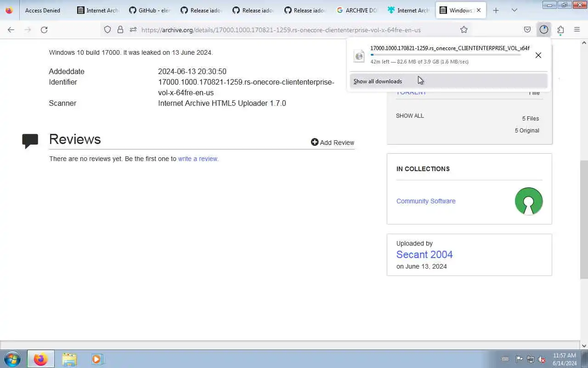
Task: Switch to the first Release iado tab
Action: pos(202,10)
